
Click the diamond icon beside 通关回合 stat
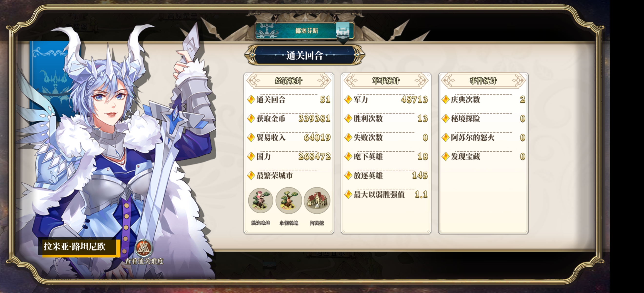pyautogui.click(x=251, y=100)
